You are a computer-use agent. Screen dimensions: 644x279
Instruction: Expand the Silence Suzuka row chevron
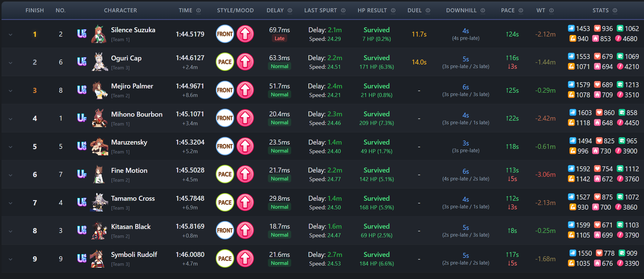click(x=10, y=34)
